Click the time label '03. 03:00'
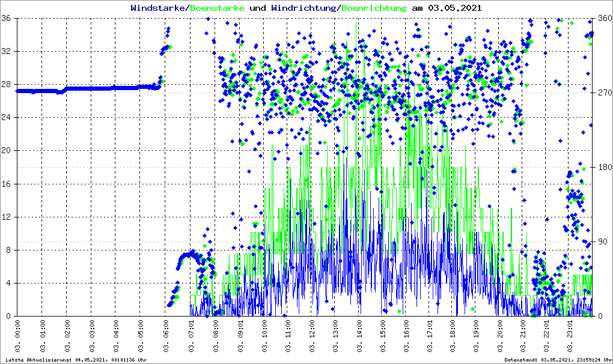Viewport: 613px width, 364px height. pyautogui.click(x=92, y=336)
